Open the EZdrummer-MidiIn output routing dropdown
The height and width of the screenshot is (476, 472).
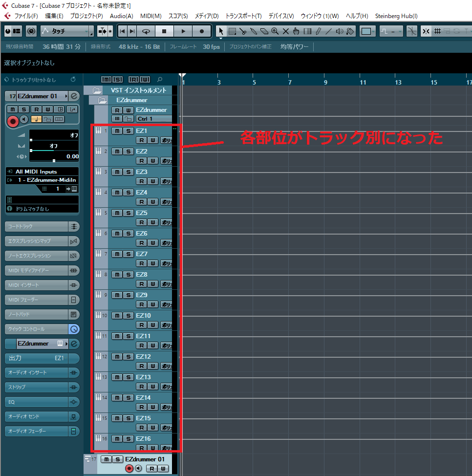click(42, 180)
